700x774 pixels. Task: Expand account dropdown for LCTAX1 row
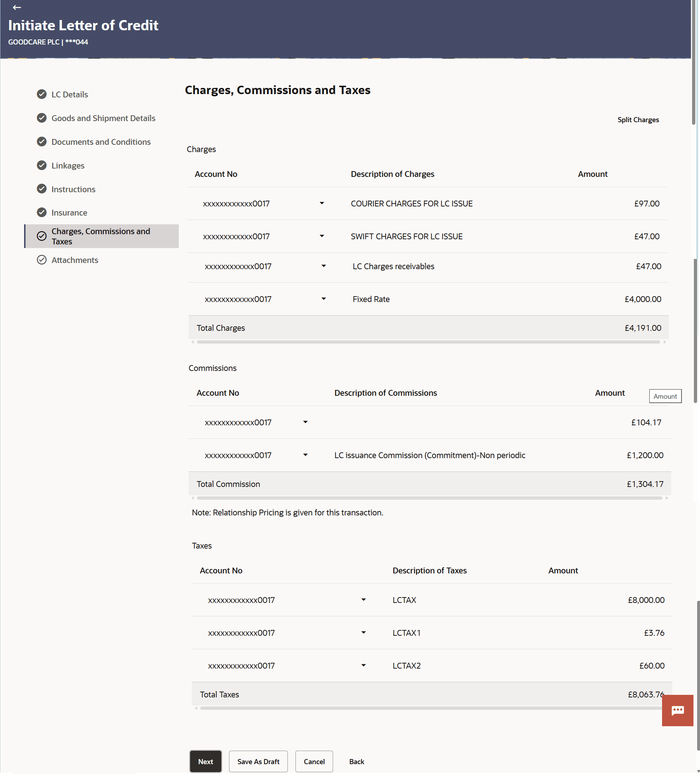[363, 632]
